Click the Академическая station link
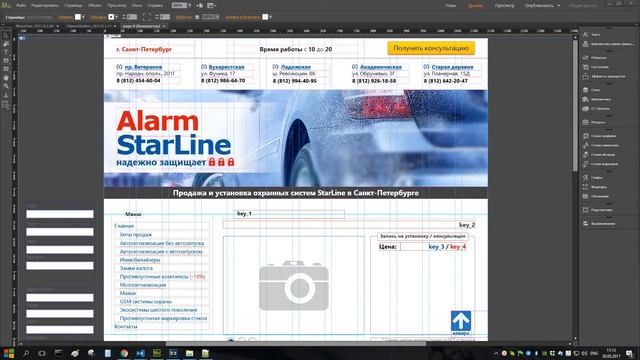This screenshot has width=640, height=360. coord(380,67)
